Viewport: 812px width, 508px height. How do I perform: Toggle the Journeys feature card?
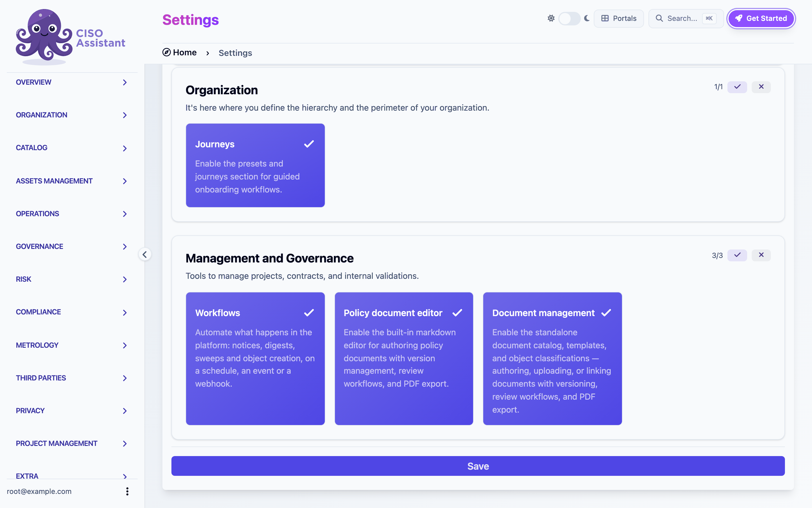coord(255,165)
